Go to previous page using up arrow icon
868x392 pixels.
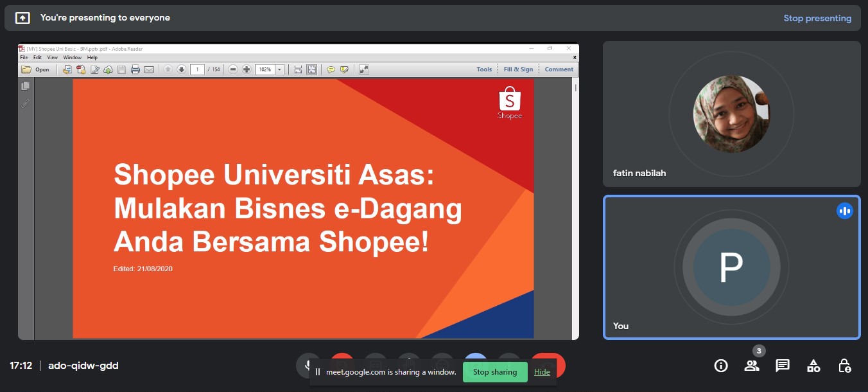[168, 69]
